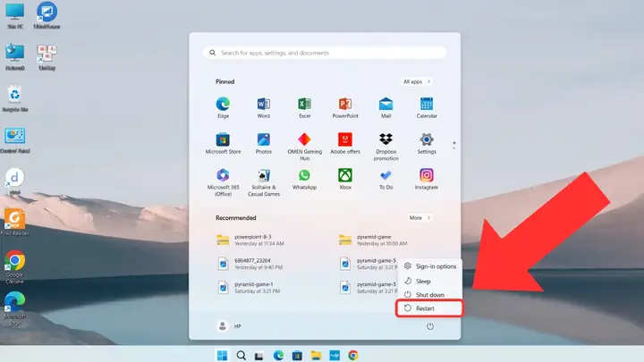
Task: Select Control Panel desktop icon
Action: [x=15, y=140]
